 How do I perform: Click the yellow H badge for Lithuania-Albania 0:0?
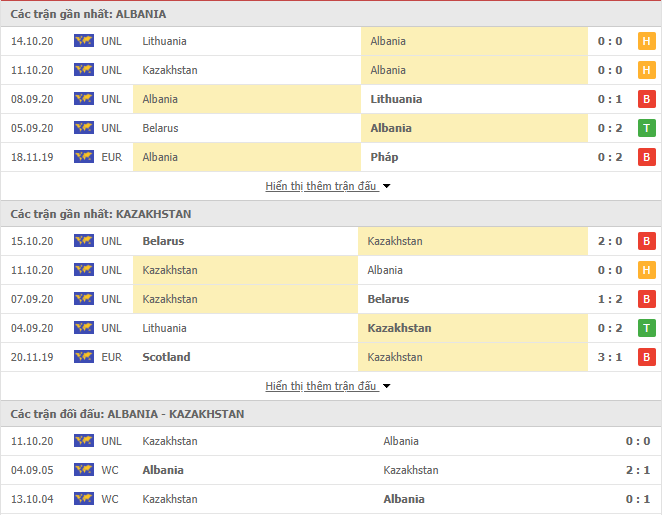(x=646, y=41)
